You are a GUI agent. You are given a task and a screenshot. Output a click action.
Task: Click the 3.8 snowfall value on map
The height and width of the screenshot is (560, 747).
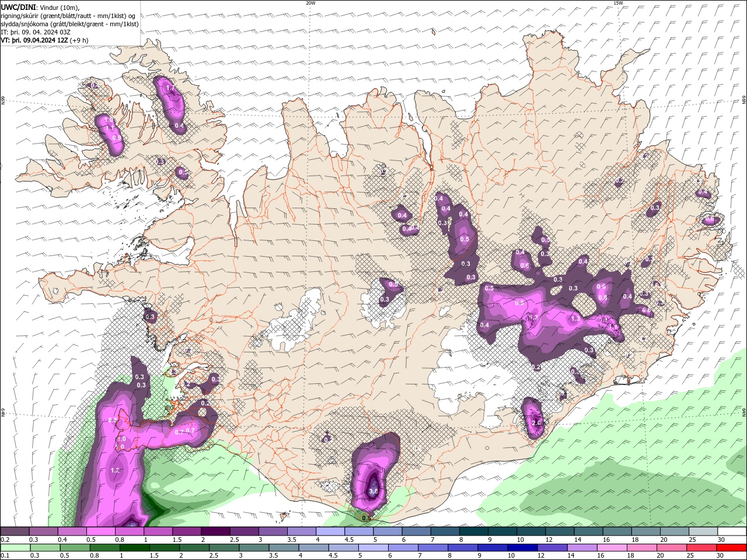point(374,492)
